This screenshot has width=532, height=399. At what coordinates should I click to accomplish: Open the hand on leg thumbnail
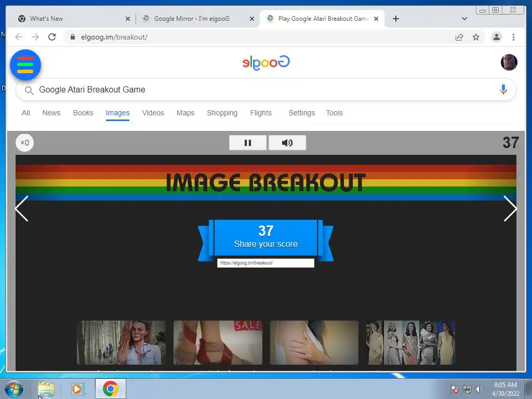click(x=314, y=343)
